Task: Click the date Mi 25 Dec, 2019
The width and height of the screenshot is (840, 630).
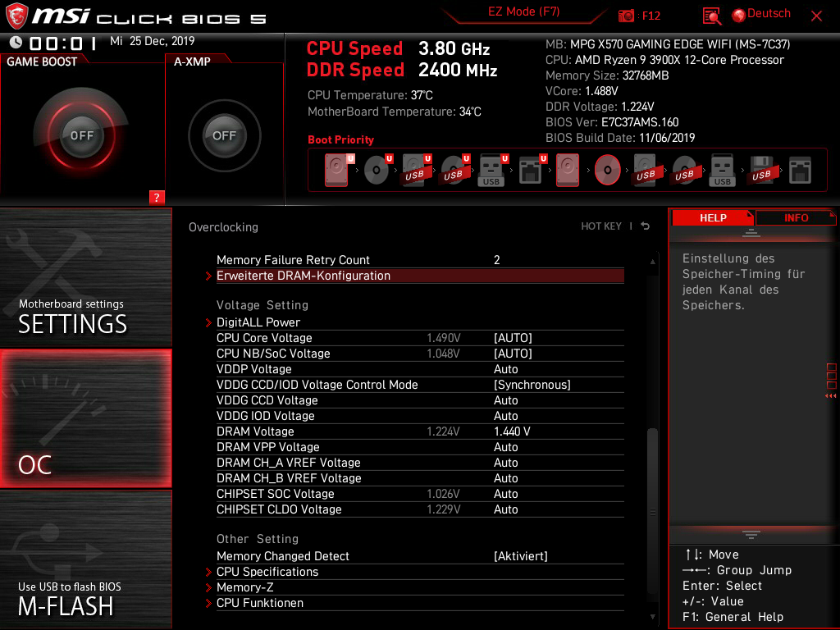Action: coord(152,41)
